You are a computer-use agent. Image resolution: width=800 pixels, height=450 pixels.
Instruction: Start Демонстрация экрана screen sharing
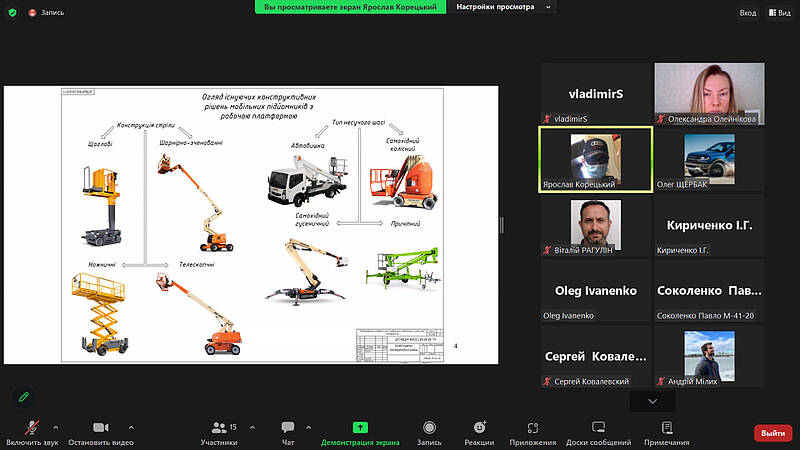[x=360, y=433]
